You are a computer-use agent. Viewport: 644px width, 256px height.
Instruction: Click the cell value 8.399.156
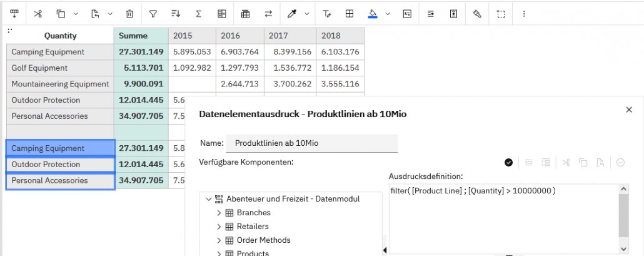pos(290,52)
